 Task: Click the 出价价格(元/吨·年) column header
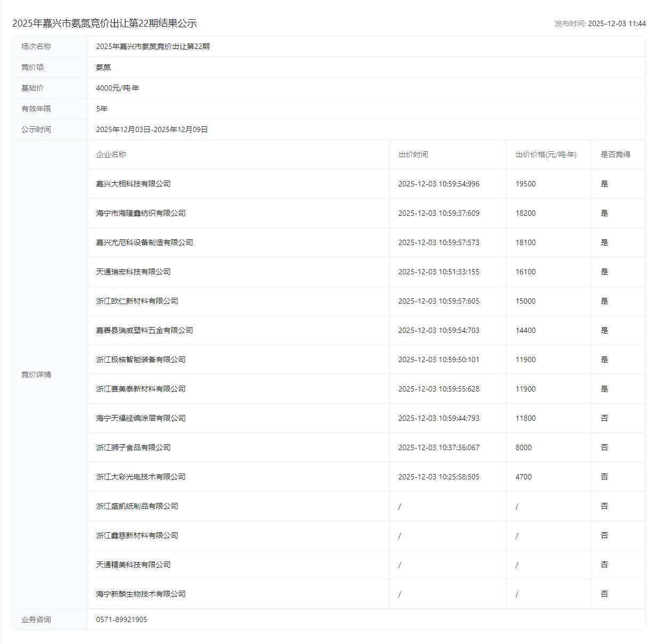coord(546,154)
